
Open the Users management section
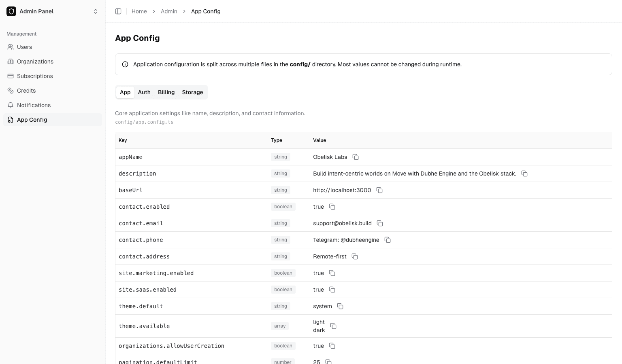pos(24,47)
